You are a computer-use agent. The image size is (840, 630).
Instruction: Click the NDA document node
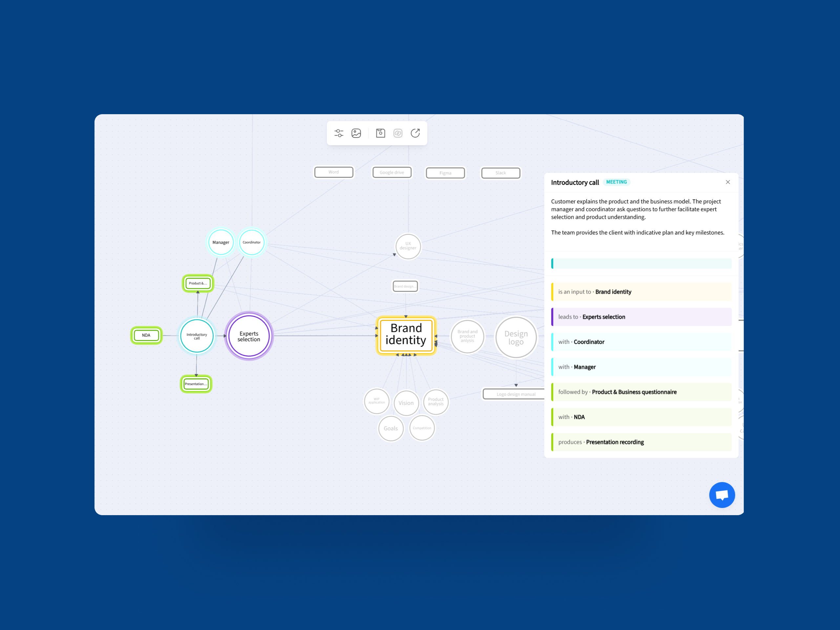coord(146,335)
